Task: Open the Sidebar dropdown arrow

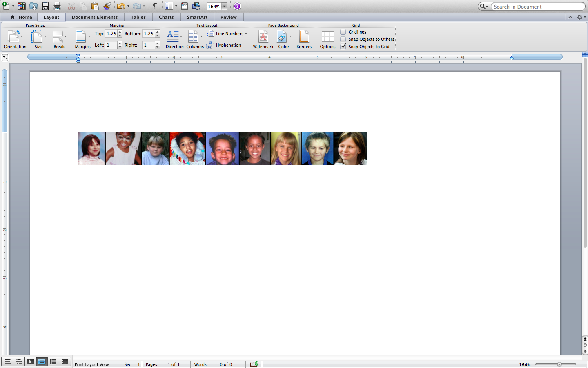Action: (176, 6)
